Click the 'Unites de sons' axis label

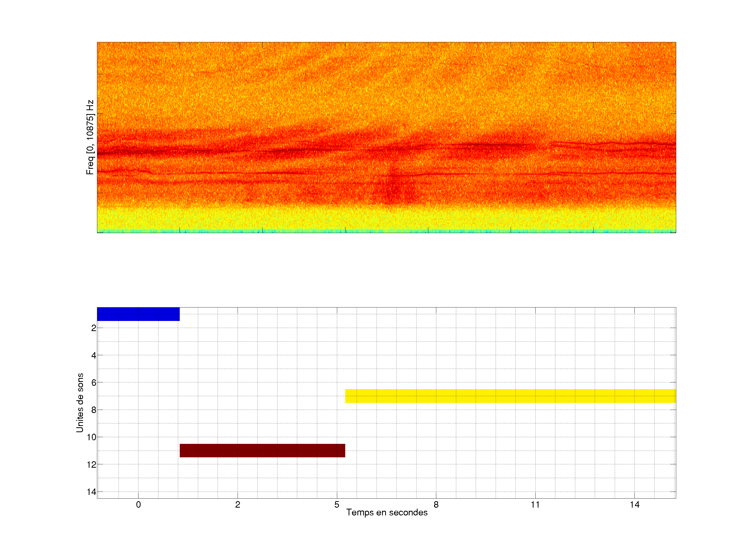(80, 403)
